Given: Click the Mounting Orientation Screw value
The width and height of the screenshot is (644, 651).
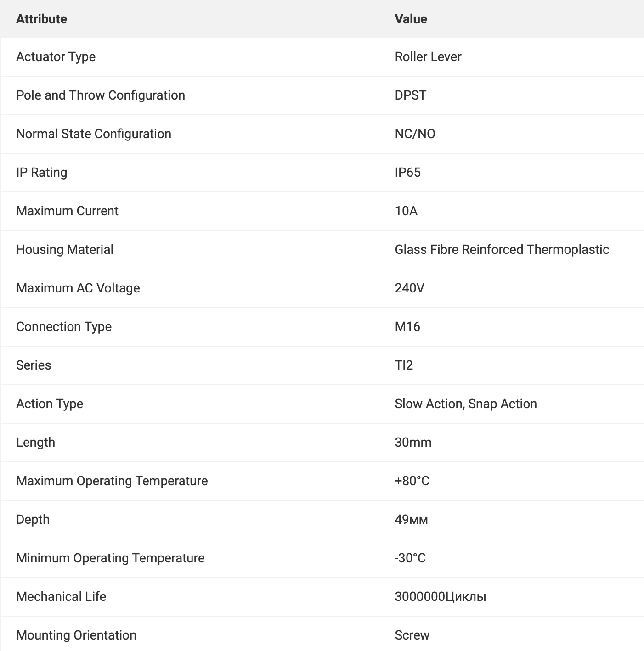Looking at the screenshot, I should click(x=412, y=635).
